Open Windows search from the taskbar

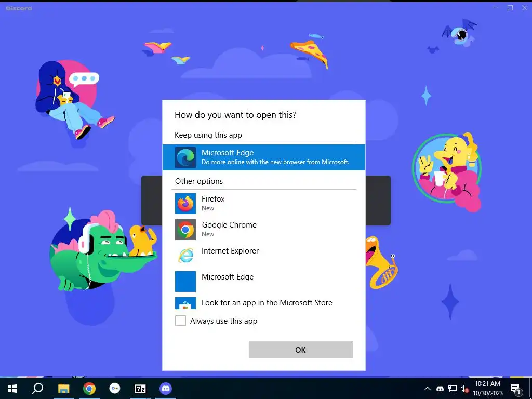coord(37,389)
